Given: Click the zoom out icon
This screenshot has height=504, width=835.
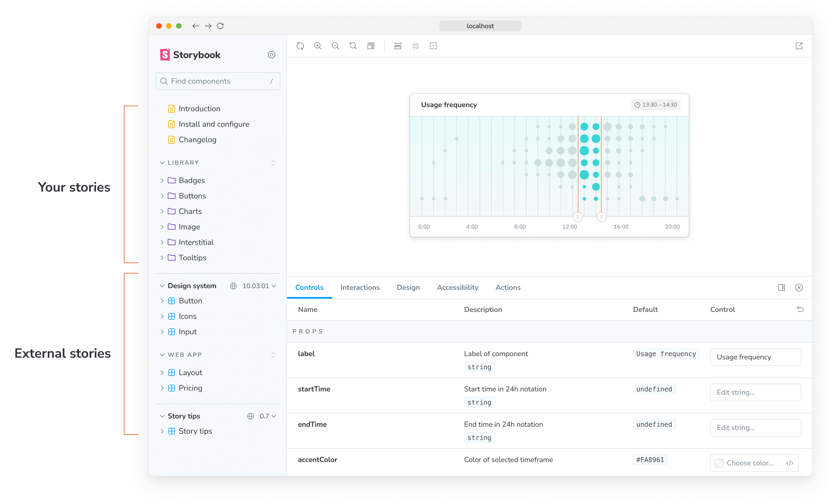Looking at the screenshot, I should 335,46.
